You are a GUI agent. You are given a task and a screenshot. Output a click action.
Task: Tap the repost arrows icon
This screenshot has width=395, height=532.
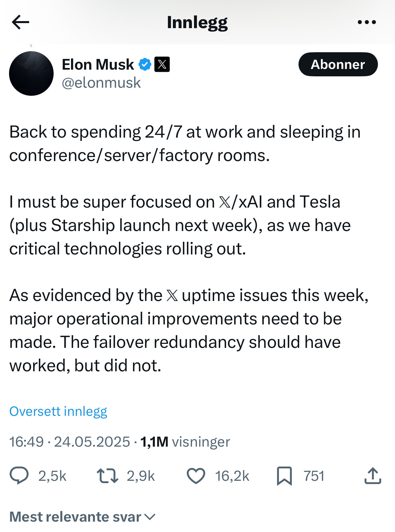pyautogui.click(x=107, y=476)
